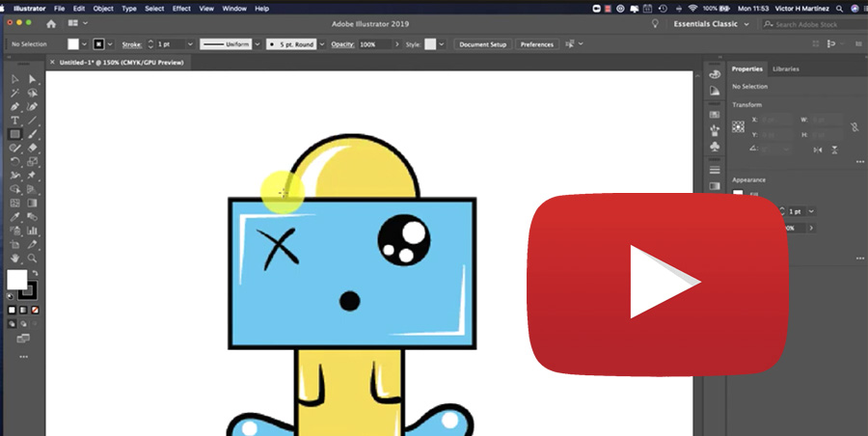The width and height of the screenshot is (868, 436).
Task: Toggle constrain width and height proportions link
Action: click(x=854, y=127)
